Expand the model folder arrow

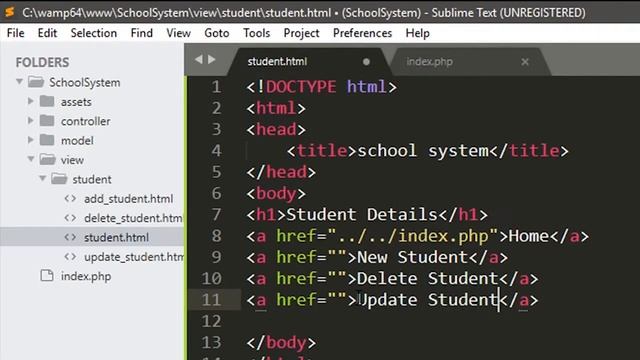point(31,140)
